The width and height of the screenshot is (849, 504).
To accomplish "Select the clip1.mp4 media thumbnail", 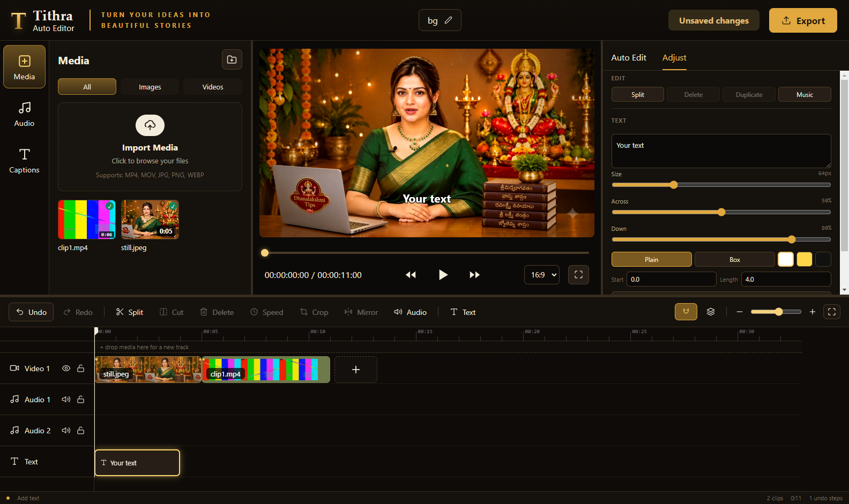I will 87,220.
